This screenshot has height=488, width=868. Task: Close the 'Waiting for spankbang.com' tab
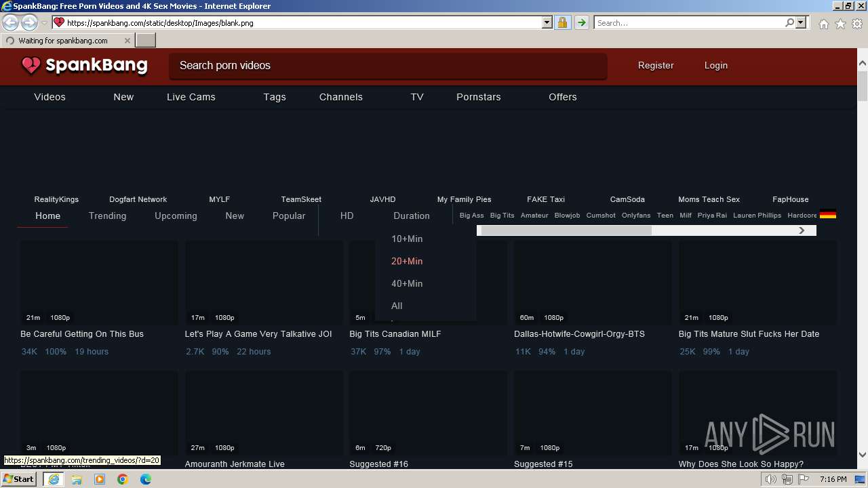pyautogui.click(x=127, y=41)
